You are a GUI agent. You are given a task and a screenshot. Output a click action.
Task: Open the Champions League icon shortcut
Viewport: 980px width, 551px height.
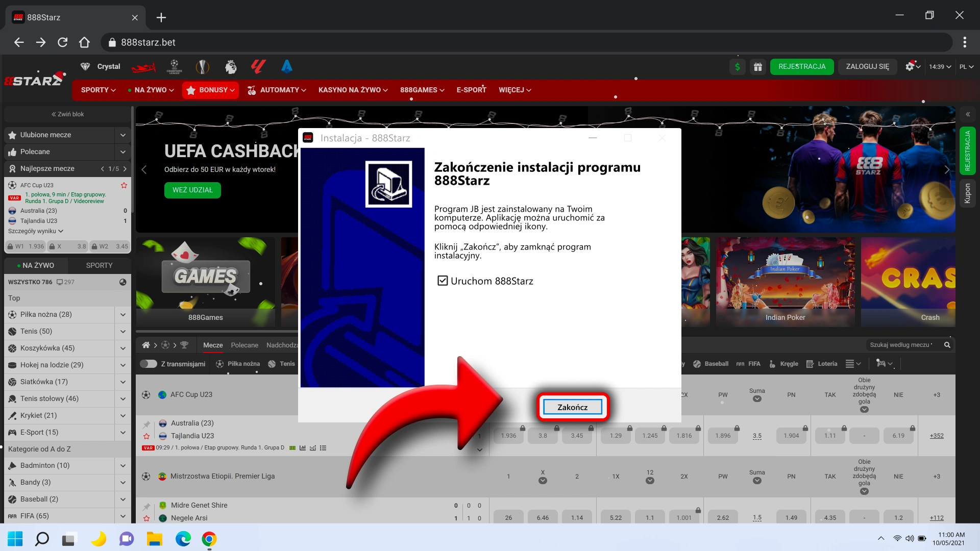coord(175,67)
